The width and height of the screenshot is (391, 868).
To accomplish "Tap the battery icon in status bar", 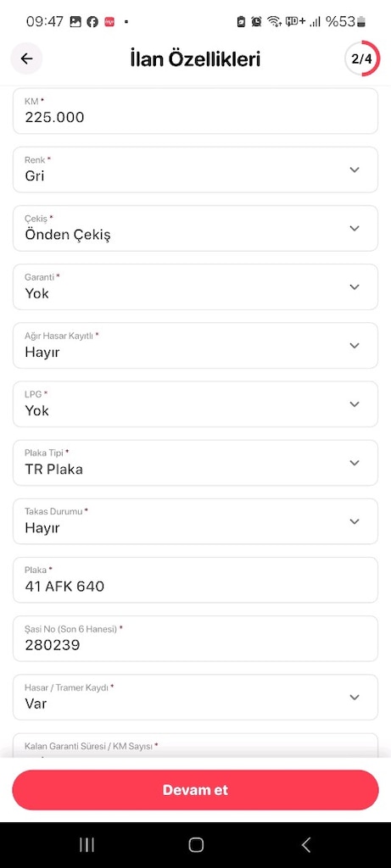I will coord(361,22).
